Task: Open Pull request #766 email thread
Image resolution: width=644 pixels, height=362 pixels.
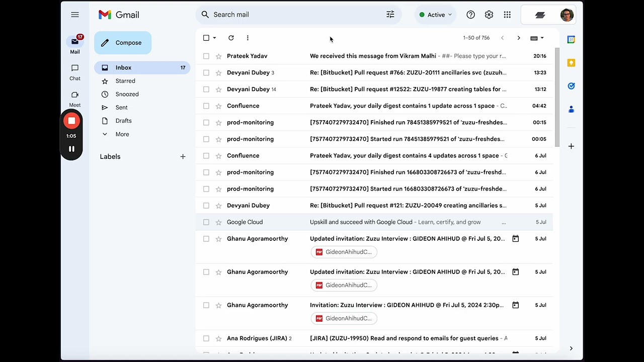Action: click(375, 73)
